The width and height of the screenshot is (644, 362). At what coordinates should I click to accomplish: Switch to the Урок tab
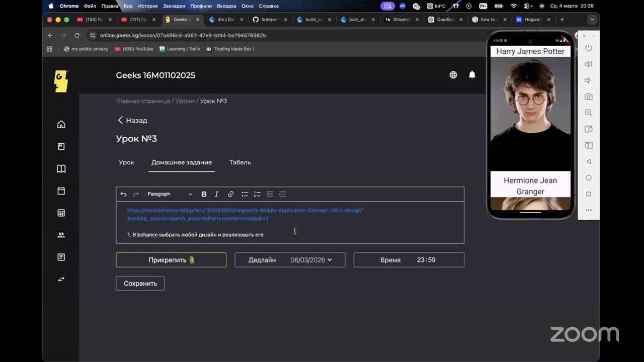point(126,162)
